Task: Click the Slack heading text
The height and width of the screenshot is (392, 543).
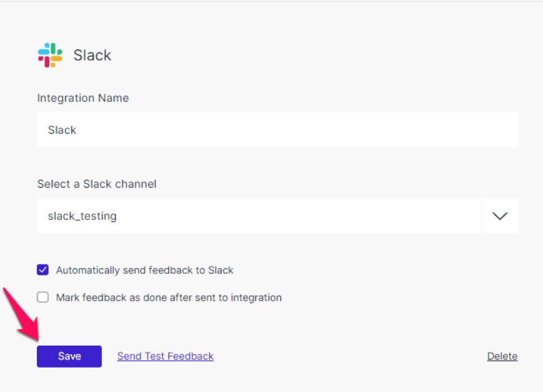Action: pyautogui.click(x=92, y=56)
